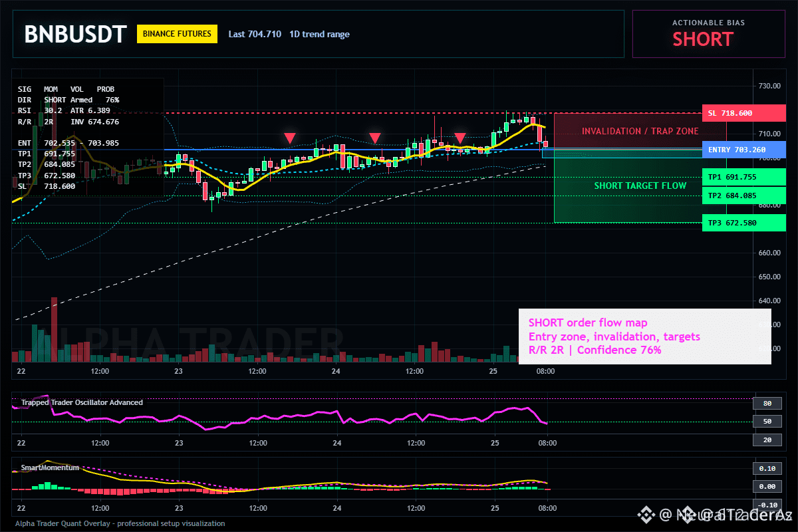Click the 730.00 price axis label

768,86
